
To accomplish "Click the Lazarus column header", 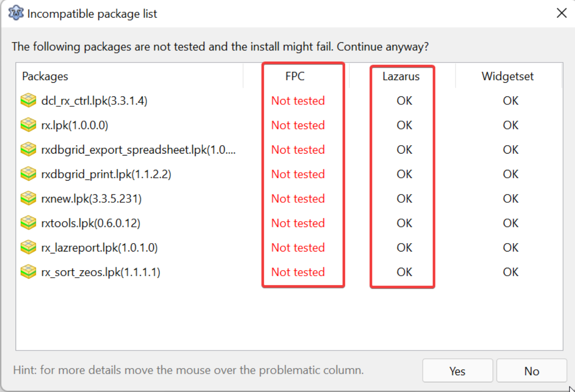I will tap(401, 76).
